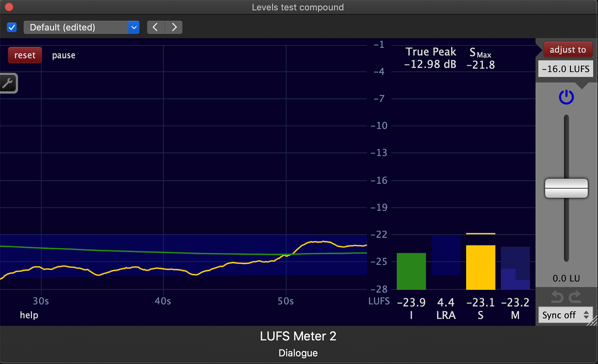The image size is (598, 364).
Task: Click the redo arrow icon
Action: [x=575, y=297]
